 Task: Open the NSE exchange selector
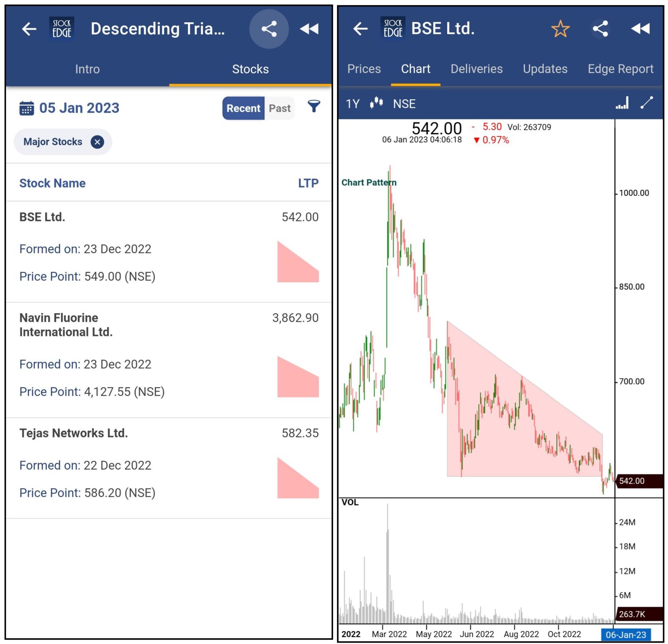pyautogui.click(x=404, y=104)
